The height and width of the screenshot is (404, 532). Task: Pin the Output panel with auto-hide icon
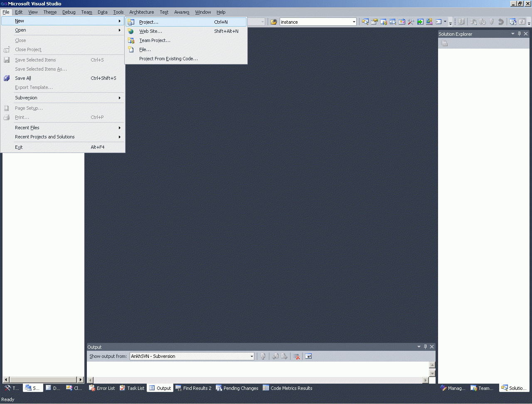tap(425, 347)
